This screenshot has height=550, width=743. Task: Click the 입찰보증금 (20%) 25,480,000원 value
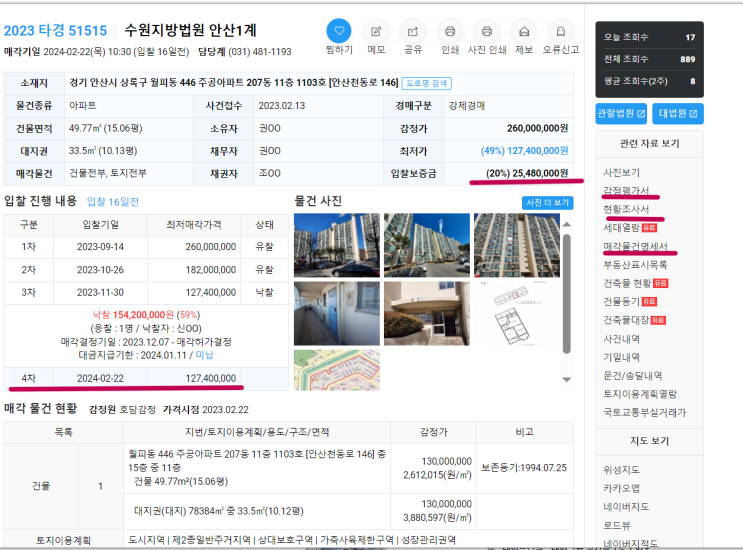(527, 173)
